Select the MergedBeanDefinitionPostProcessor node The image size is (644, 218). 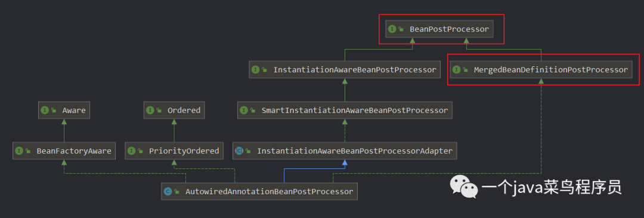pyautogui.click(x=541, y=69)
